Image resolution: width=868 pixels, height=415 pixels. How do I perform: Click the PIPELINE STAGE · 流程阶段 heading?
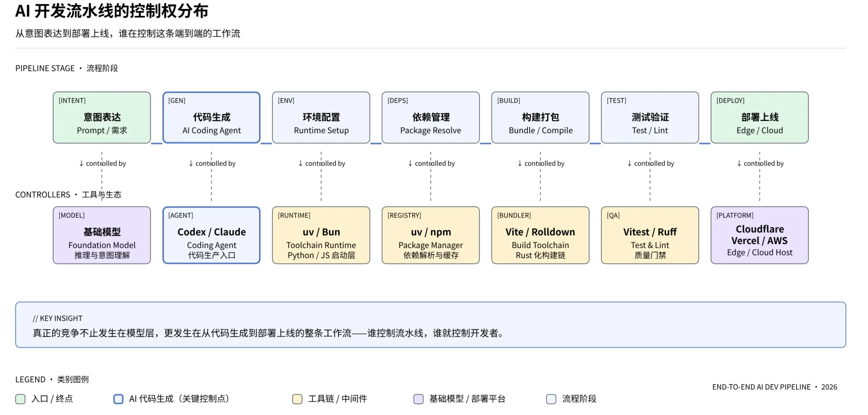[66, 68]
